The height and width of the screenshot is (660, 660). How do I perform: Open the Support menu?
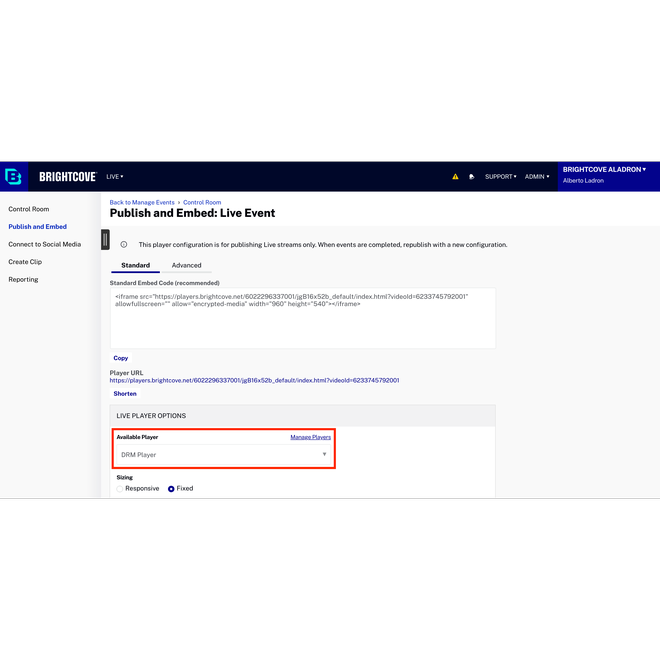500,177
